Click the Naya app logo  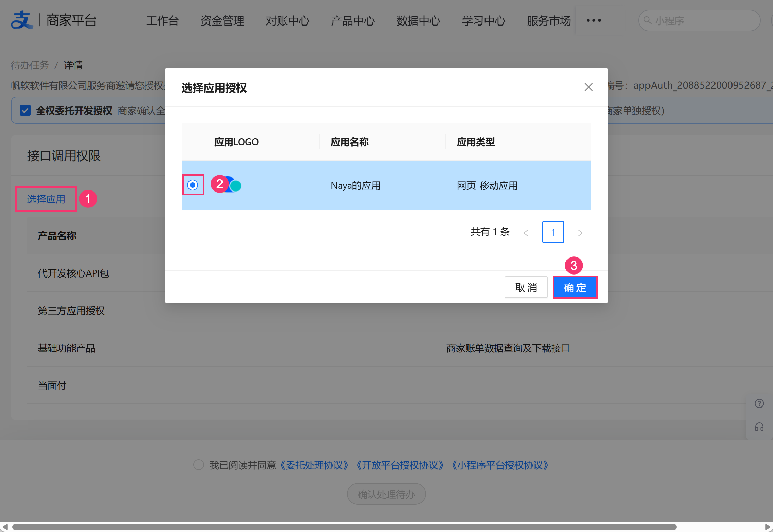click(233, 185)
